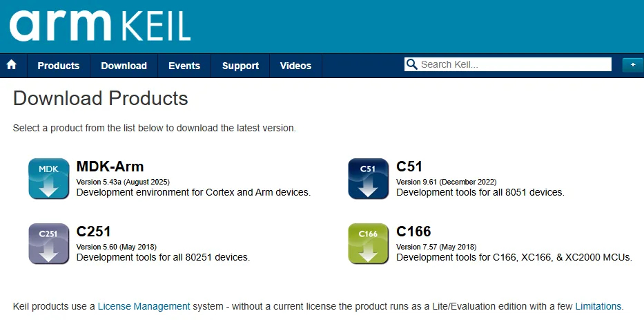Open the License Management link
This screenshot has width=644, height=320.
144,306
